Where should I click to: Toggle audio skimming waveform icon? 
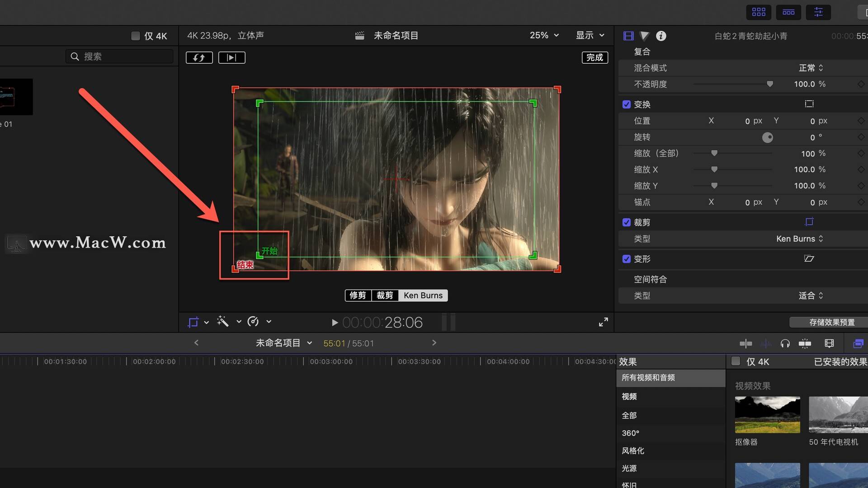(x=766, y=343)
